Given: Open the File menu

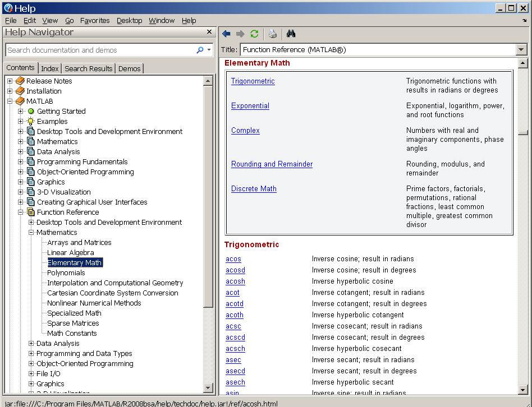Looking at the screenshot, I should (x=11, y=21).
